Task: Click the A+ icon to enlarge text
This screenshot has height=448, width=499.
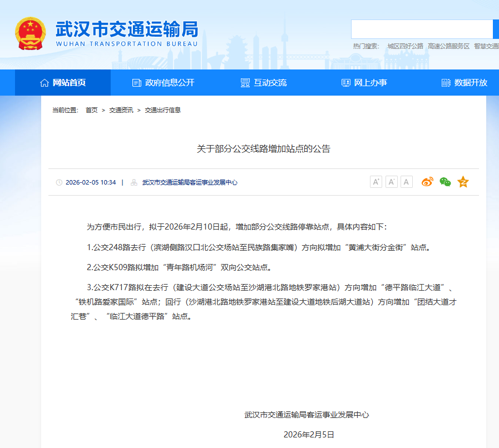Action: [x=376, y=182]
